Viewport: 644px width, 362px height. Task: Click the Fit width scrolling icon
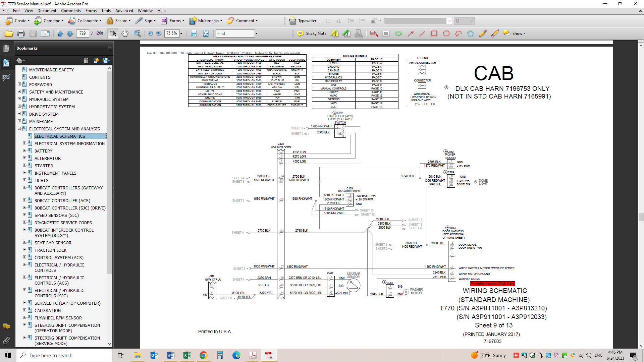194,34
